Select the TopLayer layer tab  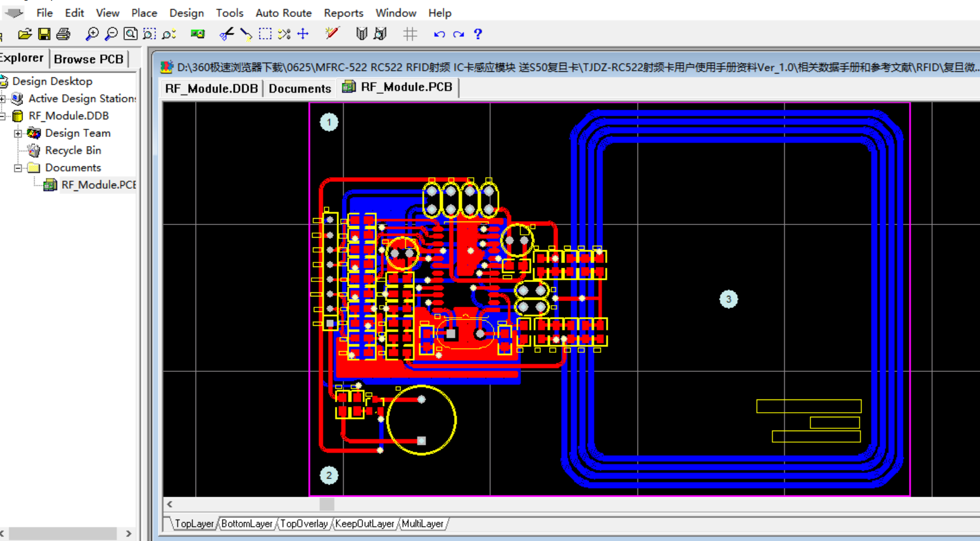point(194,524)
